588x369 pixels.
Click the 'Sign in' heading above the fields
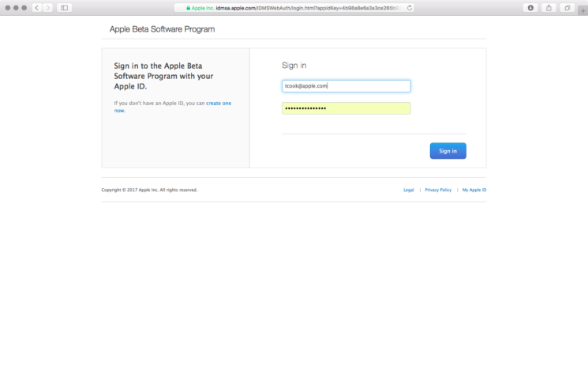(x=294, y=66)
